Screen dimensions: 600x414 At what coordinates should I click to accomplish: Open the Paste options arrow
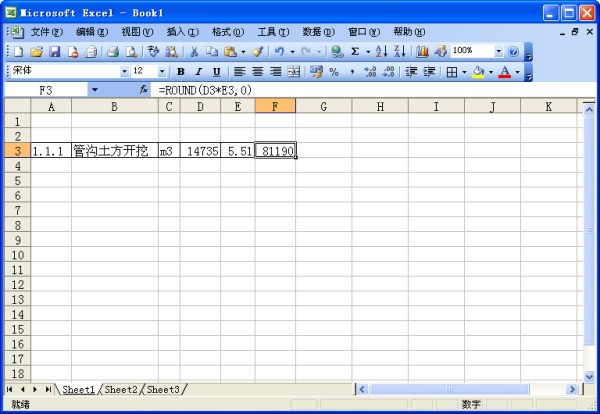[x=243, y=51]
